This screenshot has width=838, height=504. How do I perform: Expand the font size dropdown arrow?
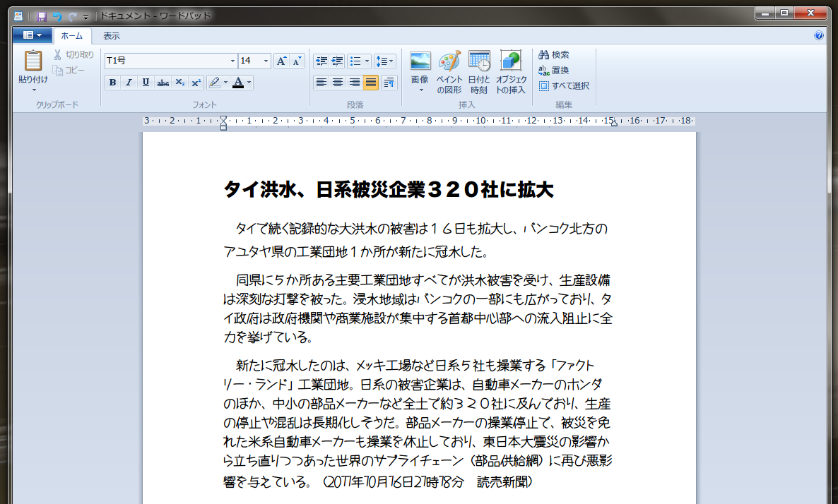click(266, 61)
